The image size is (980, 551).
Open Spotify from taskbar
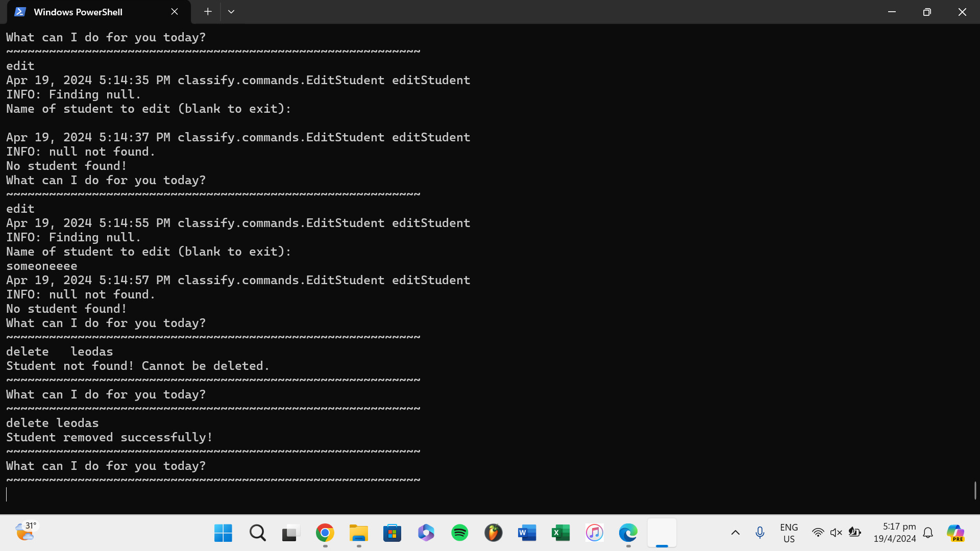click(x=459, y=533)
